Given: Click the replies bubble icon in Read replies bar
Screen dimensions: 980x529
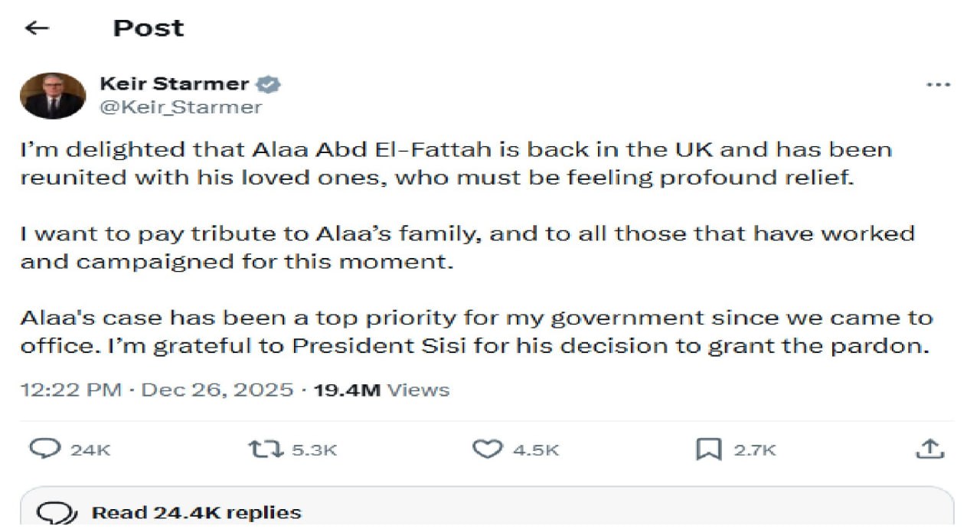Looking at the screenshot, I should [57, 512].
